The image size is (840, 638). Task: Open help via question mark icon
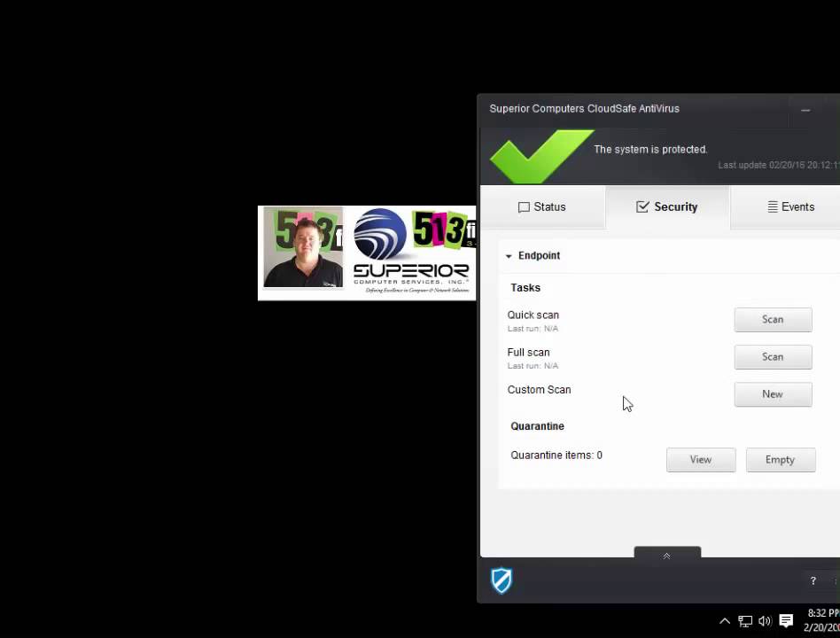pyautogui.click(x=813, y=580)
